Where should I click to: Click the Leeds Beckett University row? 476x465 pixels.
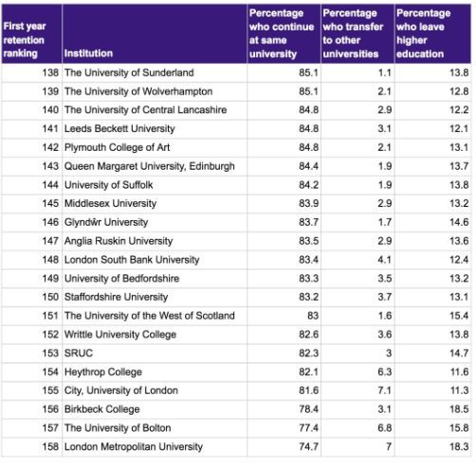(236, 129)
